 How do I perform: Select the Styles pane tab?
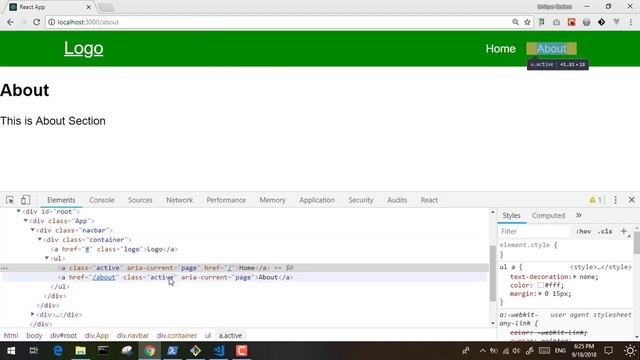pos(511,216)
